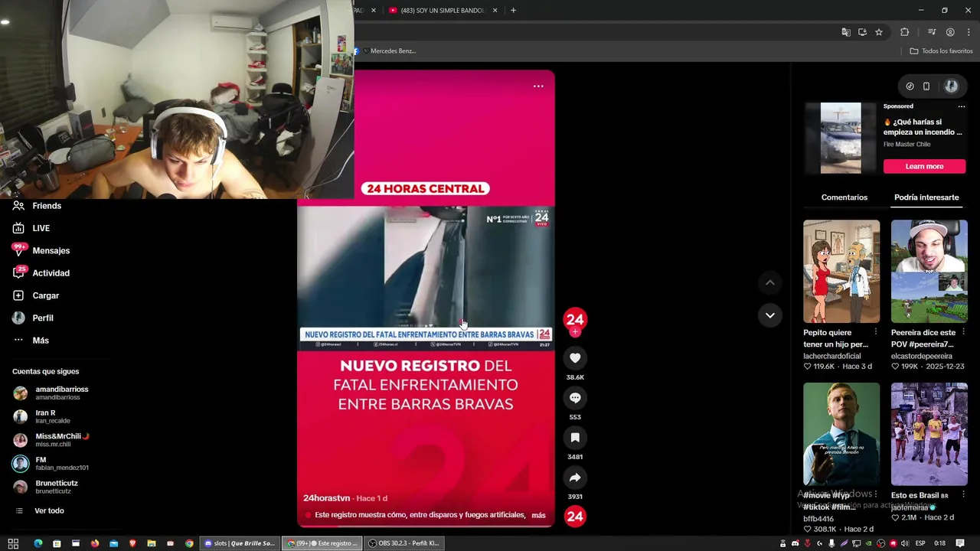Switch to the slots Que Brille taskbar window
This screenshot has height=551, width=980.
[240, 543]
